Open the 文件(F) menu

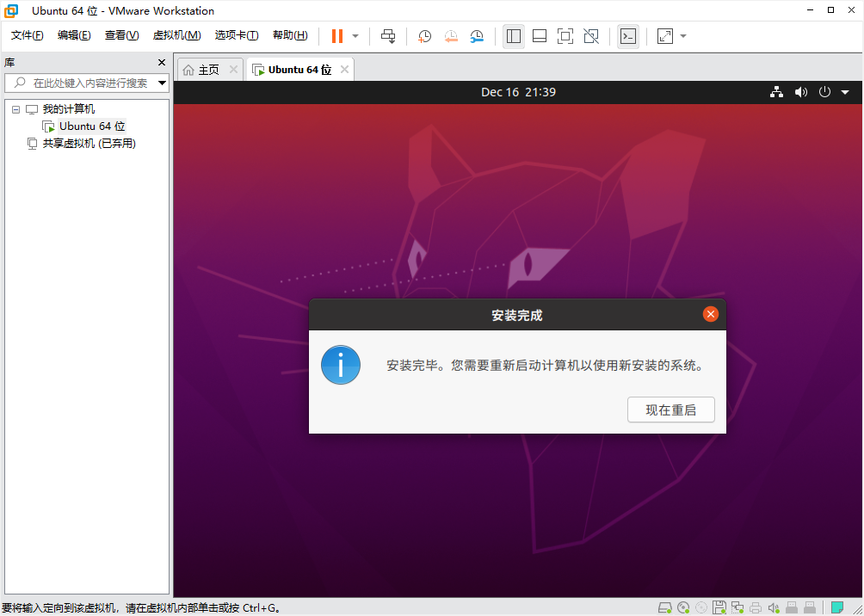pos(27,35)
